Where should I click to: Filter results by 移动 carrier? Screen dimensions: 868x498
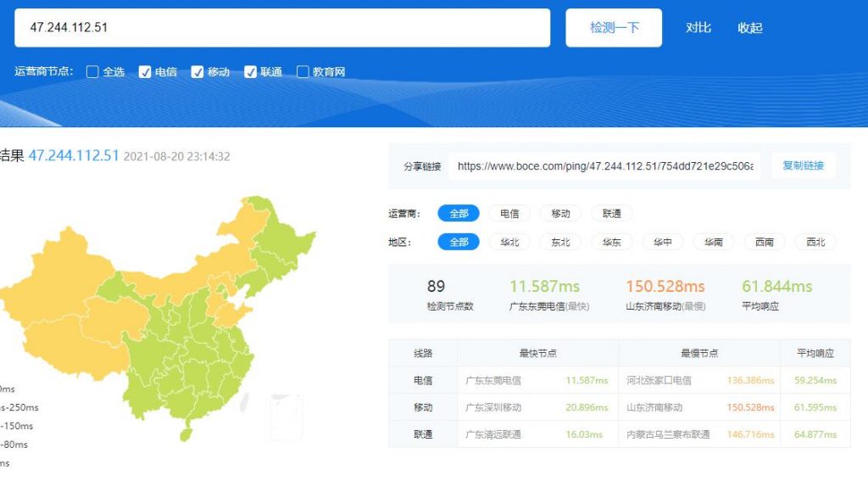click(x=560, y=213)
